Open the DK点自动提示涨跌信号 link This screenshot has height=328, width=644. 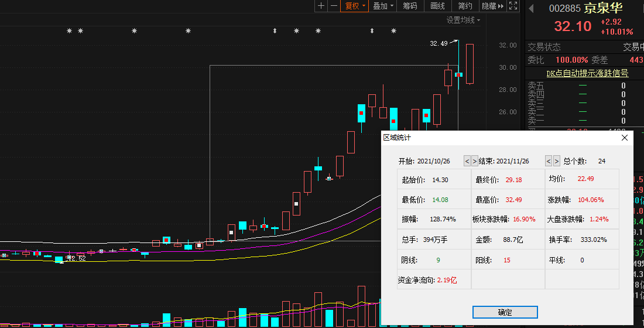(587, 73)
